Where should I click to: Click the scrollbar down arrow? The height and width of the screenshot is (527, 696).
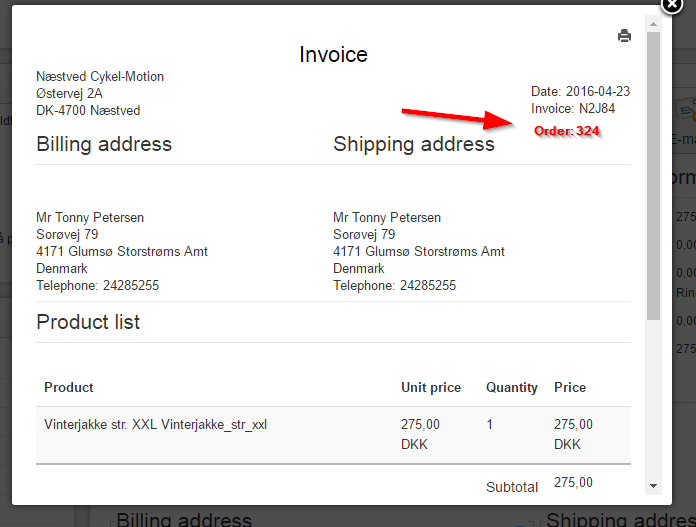[654, 485]
